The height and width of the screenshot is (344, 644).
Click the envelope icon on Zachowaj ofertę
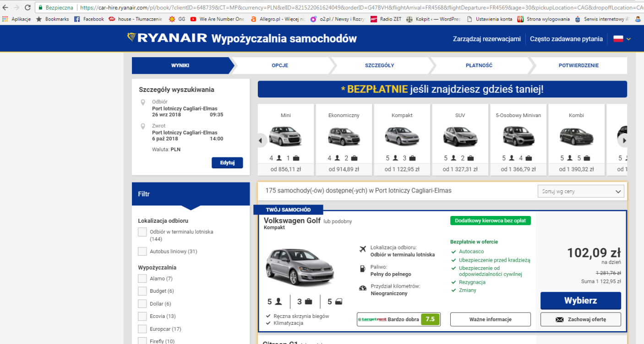coord(559,319)
